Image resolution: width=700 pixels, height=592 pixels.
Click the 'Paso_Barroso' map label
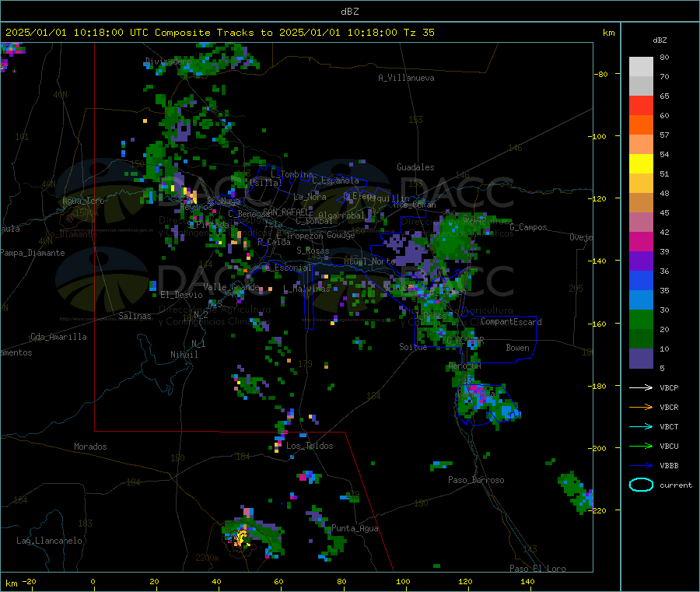(476, 480)
